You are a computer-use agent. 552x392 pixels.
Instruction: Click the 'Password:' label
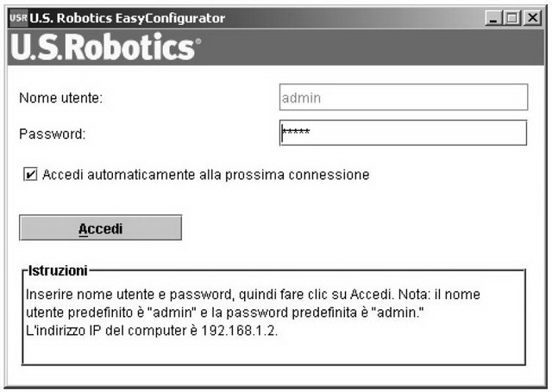pyautogui.click(x=53, y=134)
